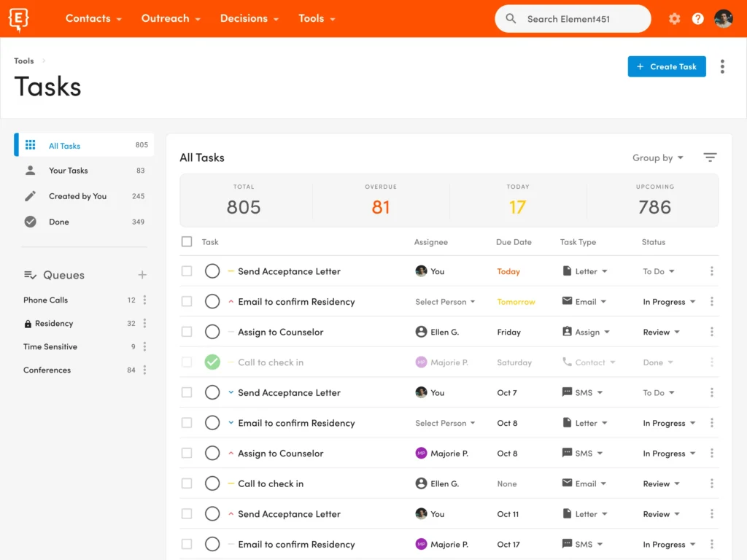Click the help question mark icon
Screen dimensions: 747x560
pos(698,19)
